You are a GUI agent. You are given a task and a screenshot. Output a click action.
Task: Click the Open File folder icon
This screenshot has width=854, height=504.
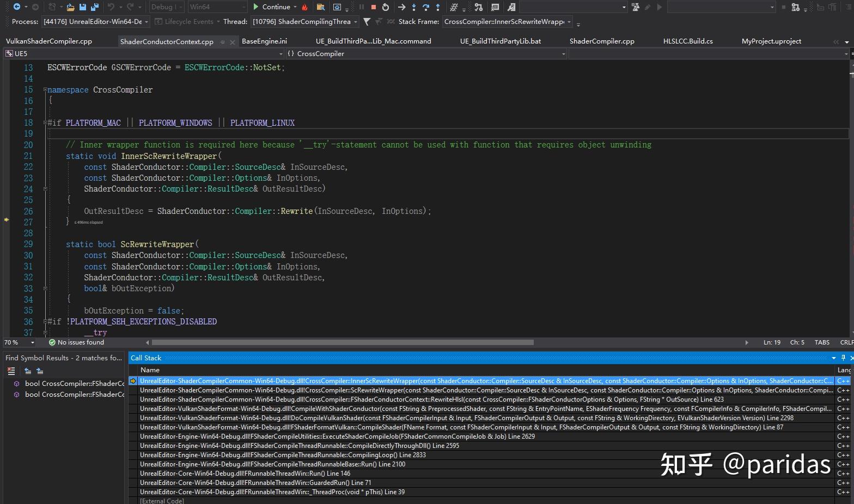point(71,7)
